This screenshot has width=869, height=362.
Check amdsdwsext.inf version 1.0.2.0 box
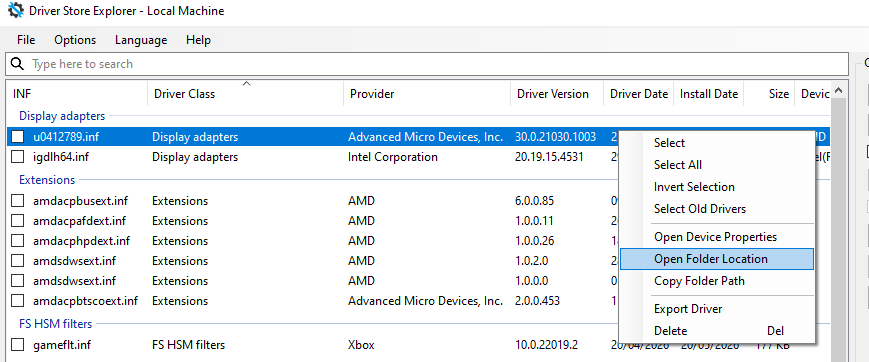pyautogui.click(x=18, y=261)
